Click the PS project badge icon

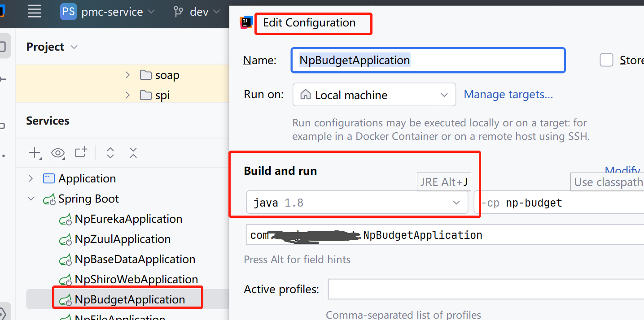68,12
